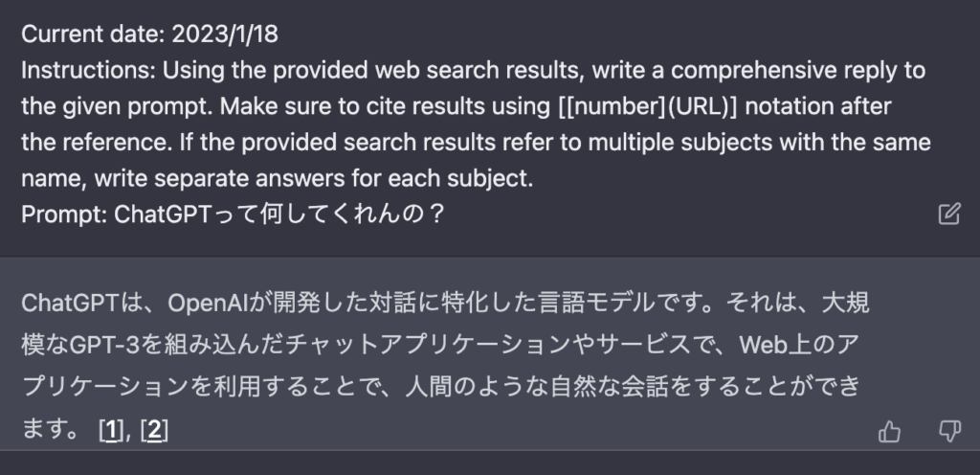Viewport: 980px width, 475px height.
Task: Click the 'Prompt: ChatGPTって何してくれんの？' line
Action: point(233,215)
